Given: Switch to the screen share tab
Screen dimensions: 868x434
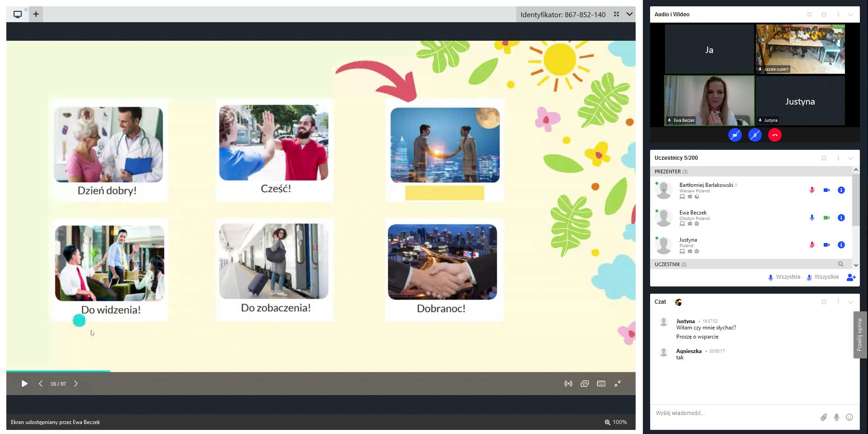Looking at the screenshot, I should point(18,14).
